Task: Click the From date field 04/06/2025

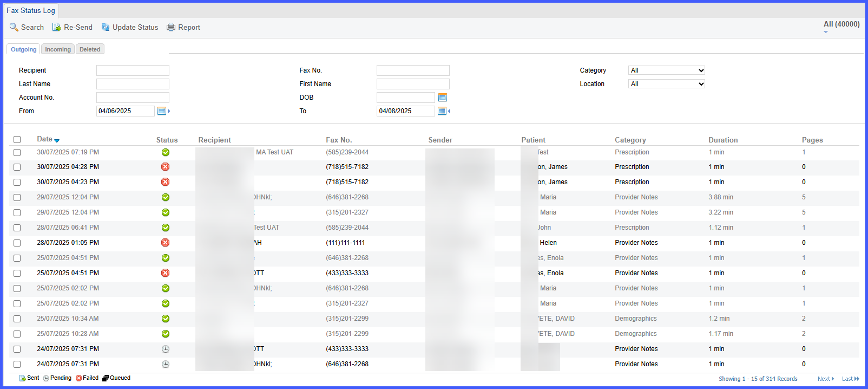Action: pyautogui.click(x=126, y=111)
